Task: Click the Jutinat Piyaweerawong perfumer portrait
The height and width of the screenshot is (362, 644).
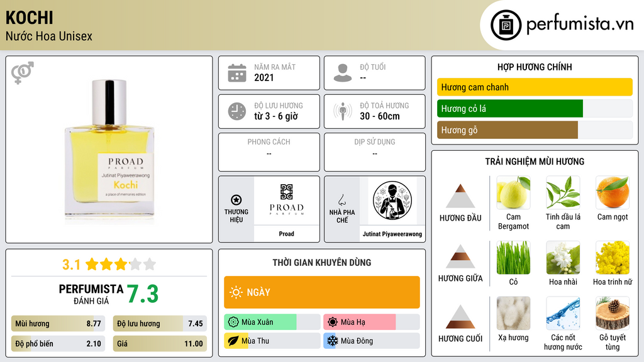Action: coord(392,200)
